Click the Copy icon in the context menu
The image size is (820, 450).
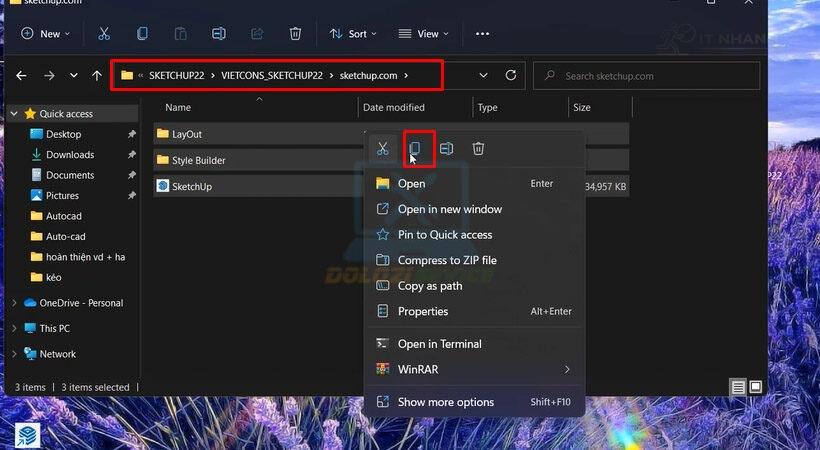pos(415,149)
